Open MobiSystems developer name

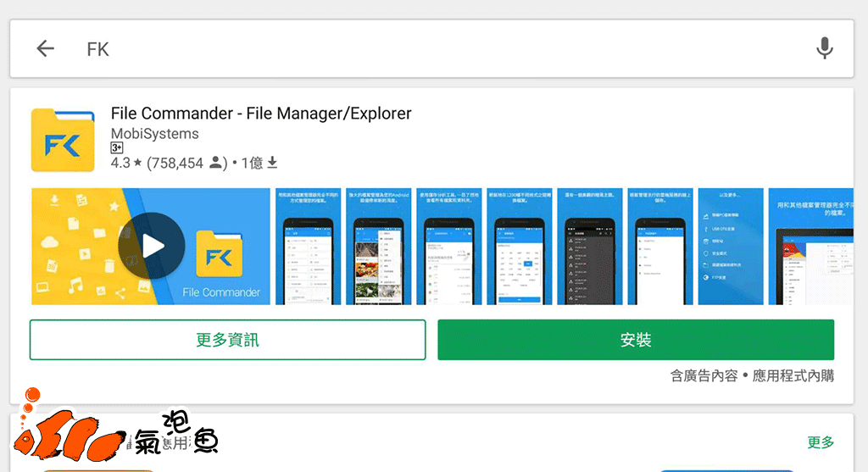point(154,134)
